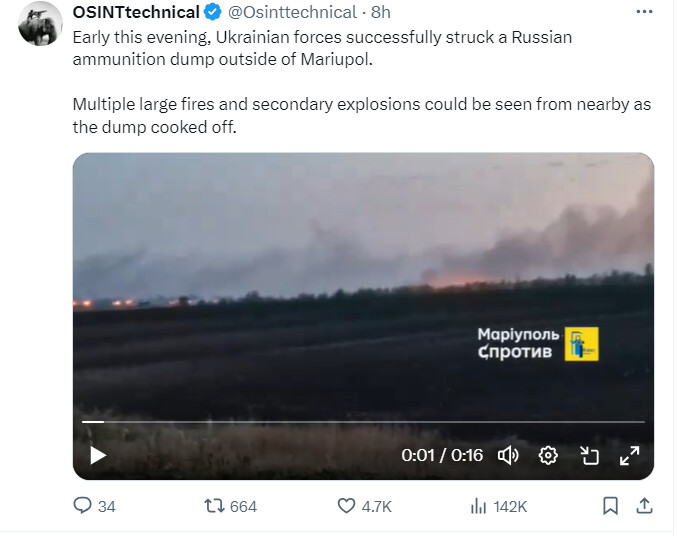Open the three-dot more options menu
This screenshot has width=678, height=536.
point(644,12)
